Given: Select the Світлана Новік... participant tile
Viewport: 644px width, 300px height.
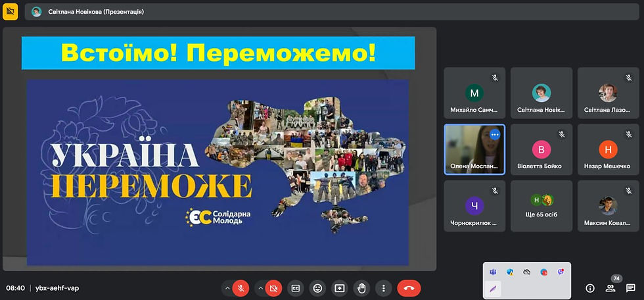Looking at the screenshot, I should [x=541, y=93].
